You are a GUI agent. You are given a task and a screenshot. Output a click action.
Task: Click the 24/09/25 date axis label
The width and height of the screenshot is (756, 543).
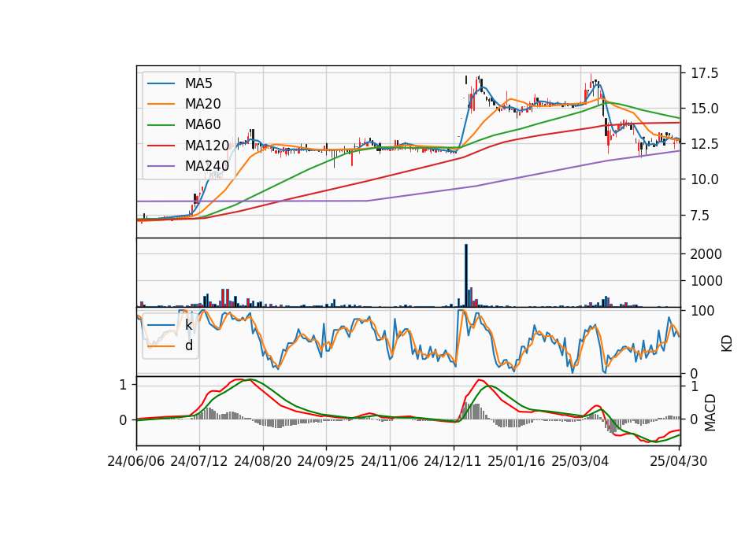[x=325, y=461]
